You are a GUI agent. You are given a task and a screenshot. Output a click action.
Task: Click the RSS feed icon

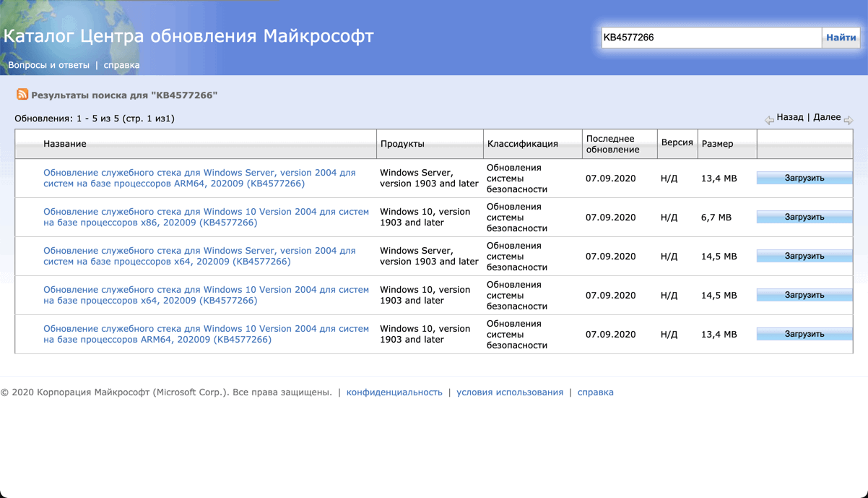(x=22, y=95)
